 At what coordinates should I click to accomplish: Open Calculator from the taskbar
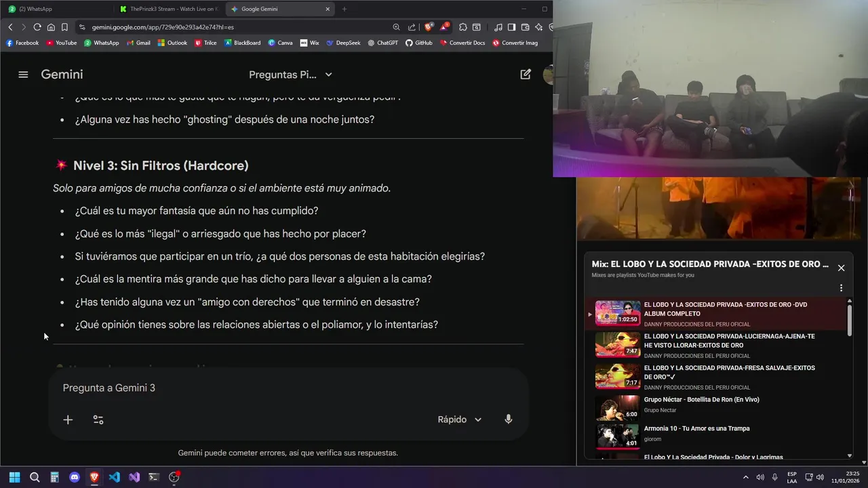click(x=54, y=477)
